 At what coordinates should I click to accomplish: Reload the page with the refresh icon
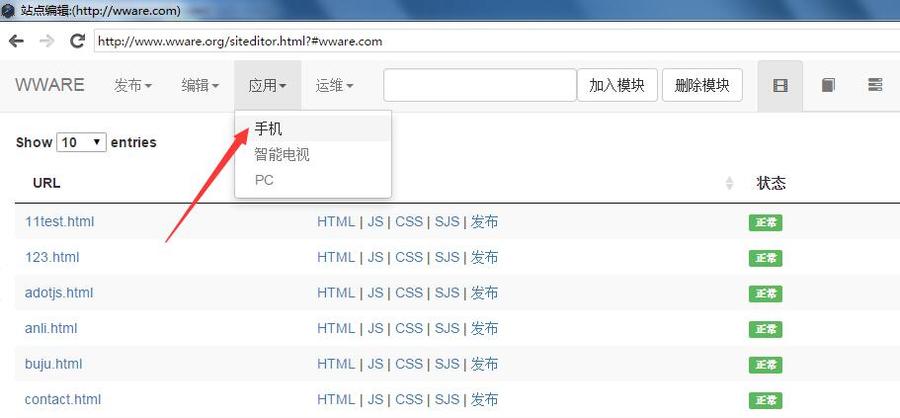77,41
